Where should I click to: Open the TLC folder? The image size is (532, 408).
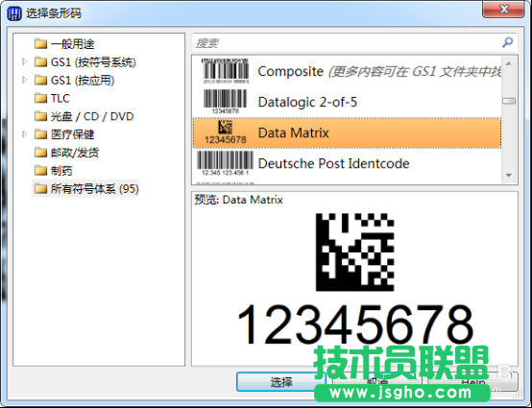pyautogui.click(x=52, y=98)
